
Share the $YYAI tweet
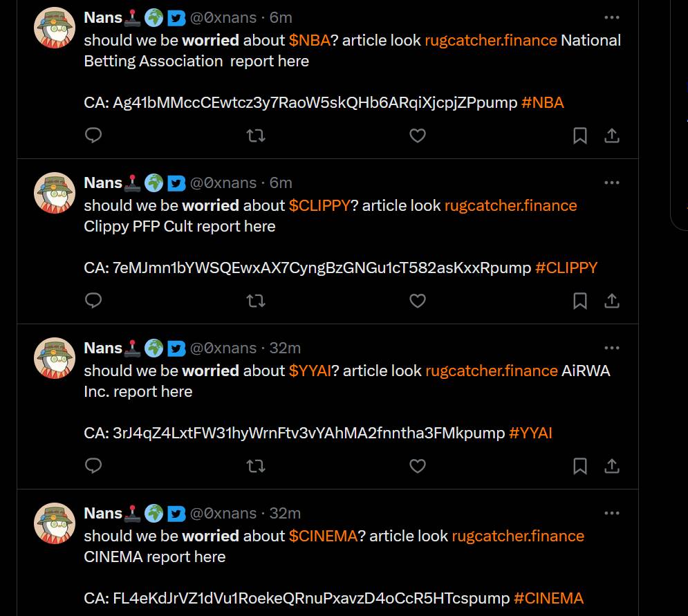(612, 466)
